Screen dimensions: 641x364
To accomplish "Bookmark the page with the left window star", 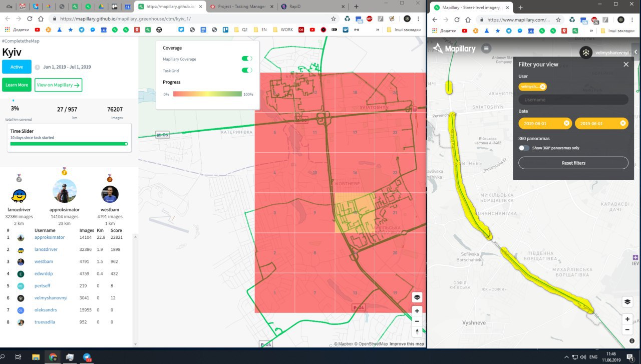I will coord(334,19).
